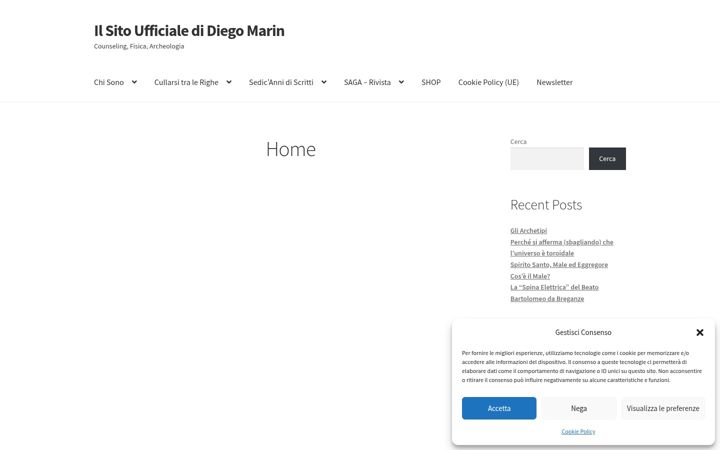The width and height of the screenshot is (720, 450).
Task: Open the Cos'è il Male? post
Action: pyautogui.click(x=530, y=276)
